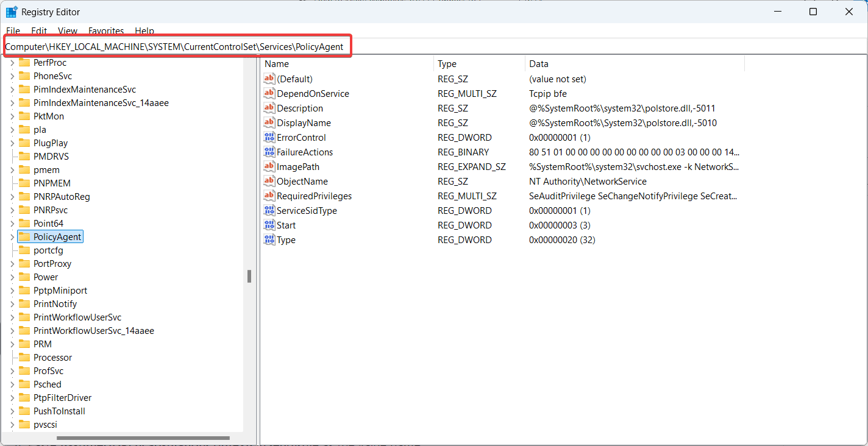Select the PrintWorkflowUserSvc_14aaee key
868x446 pixels.
point(94,330)
